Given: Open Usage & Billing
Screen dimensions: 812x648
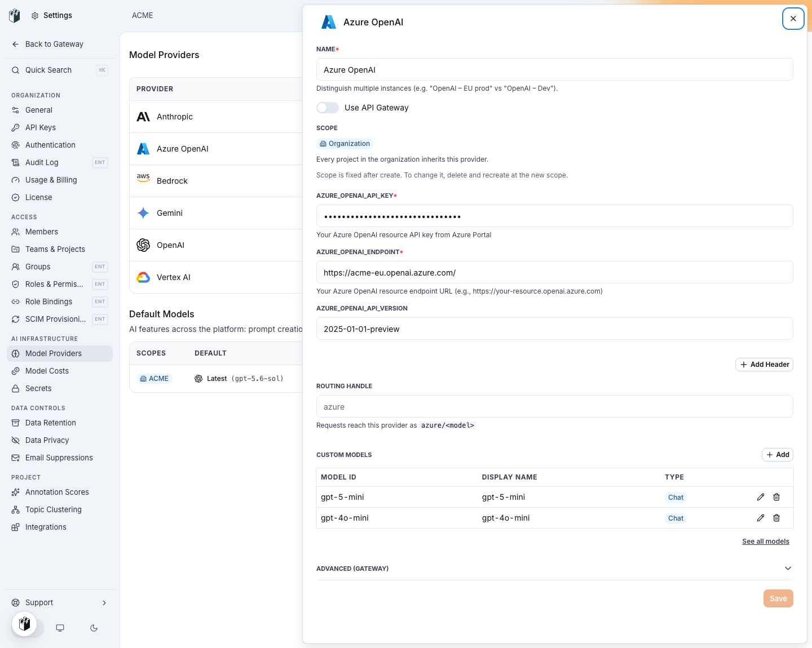Looking at the screenshot, I should pos(59,180).
